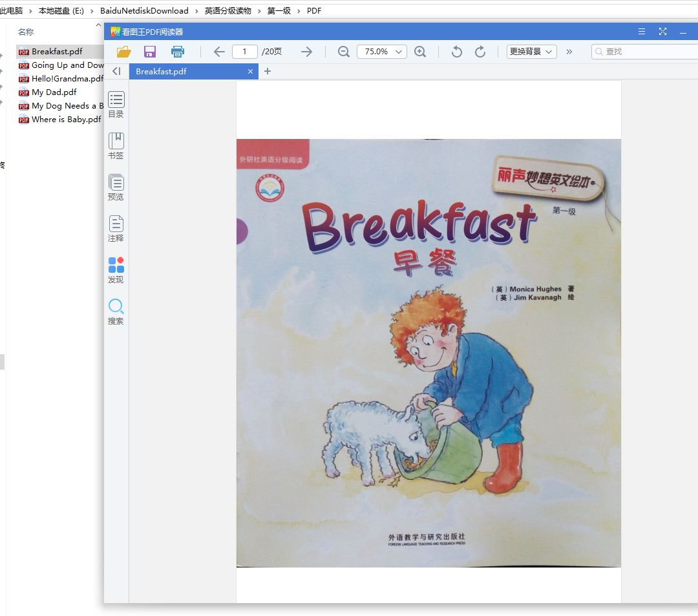Zoom in with the plus magnifier
The width and height of the screenshot is (698, 616).
pos(420,52)
